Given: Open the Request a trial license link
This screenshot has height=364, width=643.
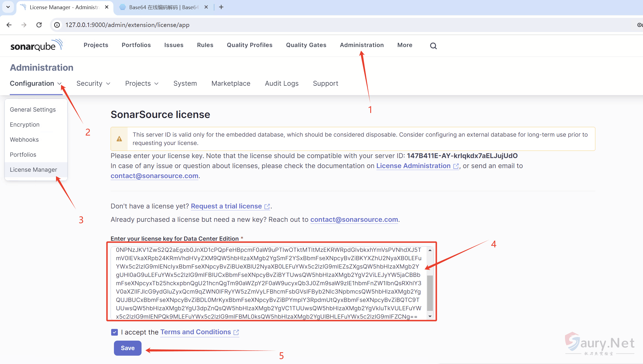Looking at the screenshot, I should [226, 206].
